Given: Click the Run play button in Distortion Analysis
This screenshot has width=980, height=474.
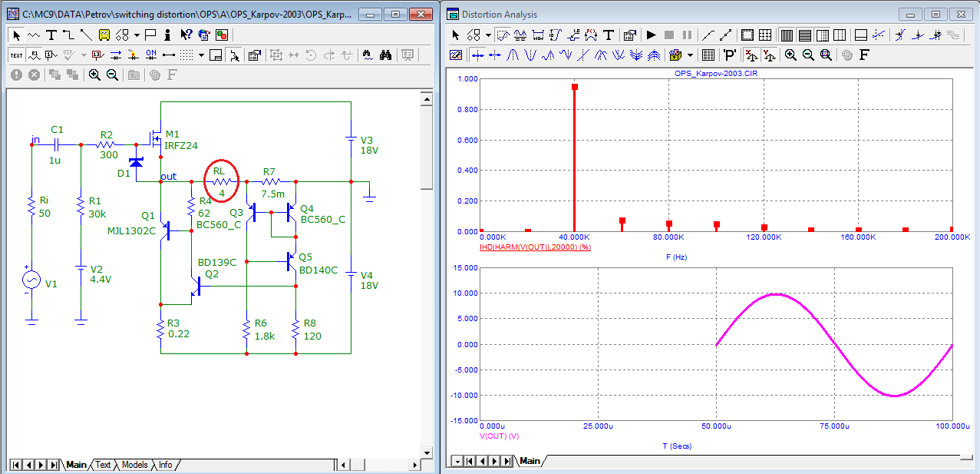Looking at the screenshot, I should [651, 35].
